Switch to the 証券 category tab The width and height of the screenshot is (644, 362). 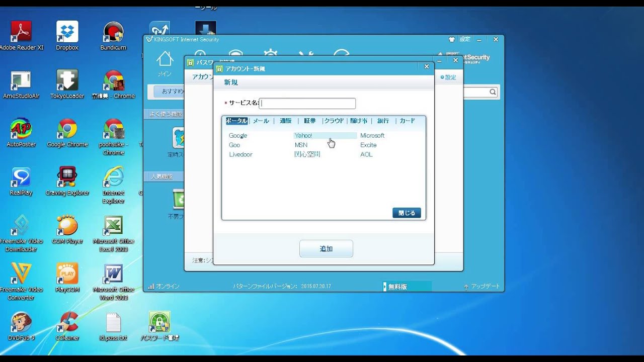pyautogui.click(x=310, y=121)
